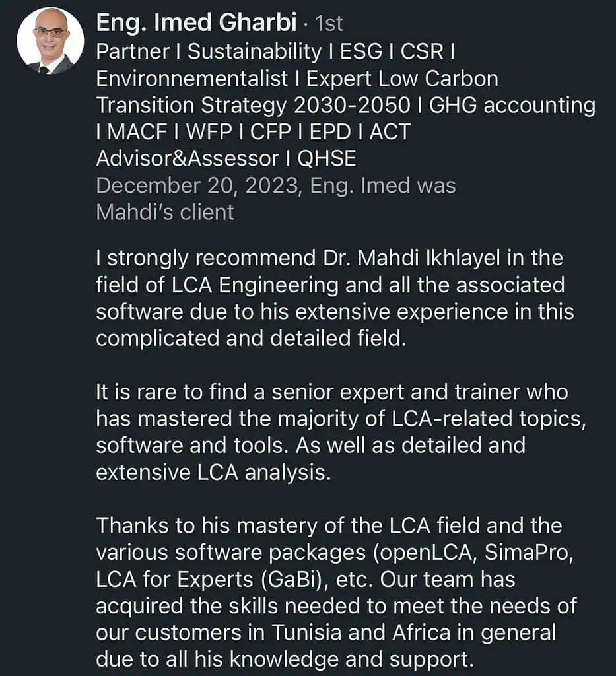Viewport: 616px width, 676px height.
Task: Click the 'Advisor&Assessor I QHSE' headline line
Action: (x=226, y=158)
